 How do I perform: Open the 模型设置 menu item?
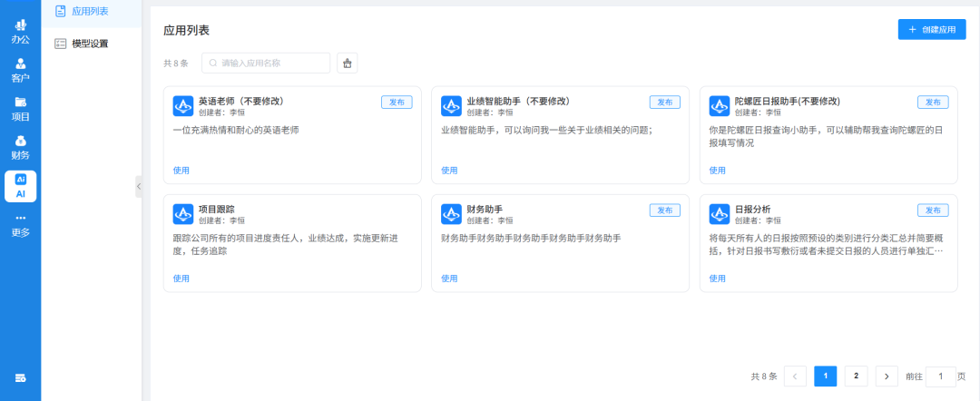pos(92,44)
